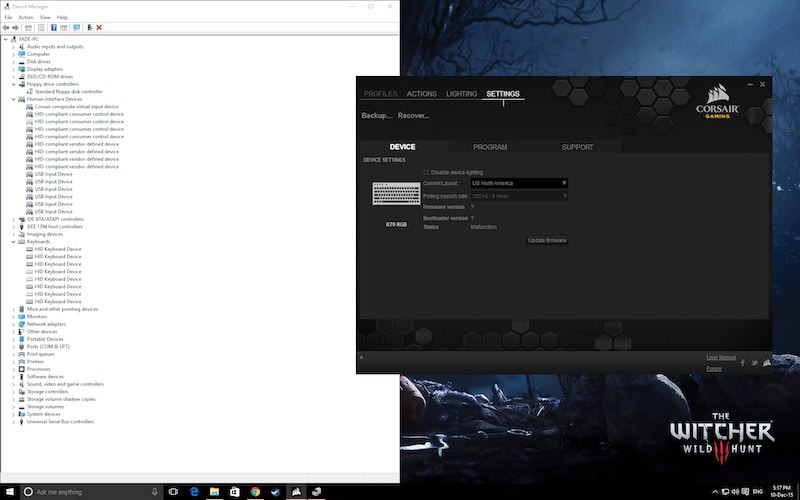
Task: Click the Update firmware button
Action: 547,240
